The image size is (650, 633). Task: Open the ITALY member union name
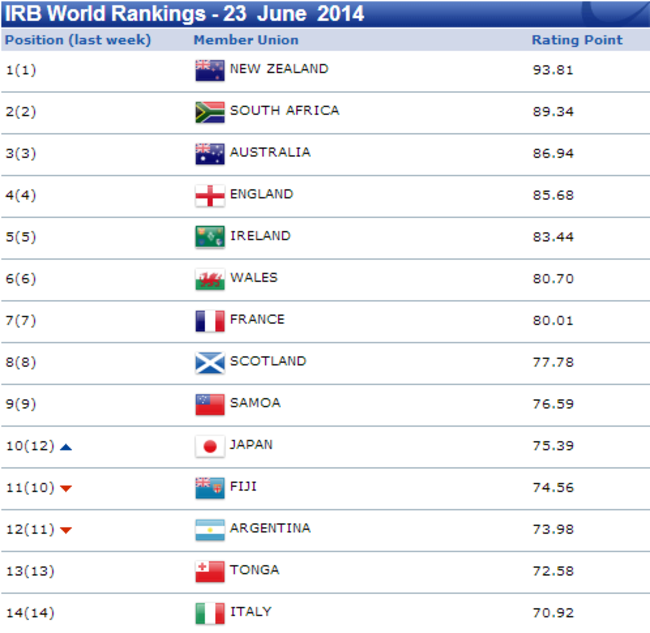(x=251, y=611)
